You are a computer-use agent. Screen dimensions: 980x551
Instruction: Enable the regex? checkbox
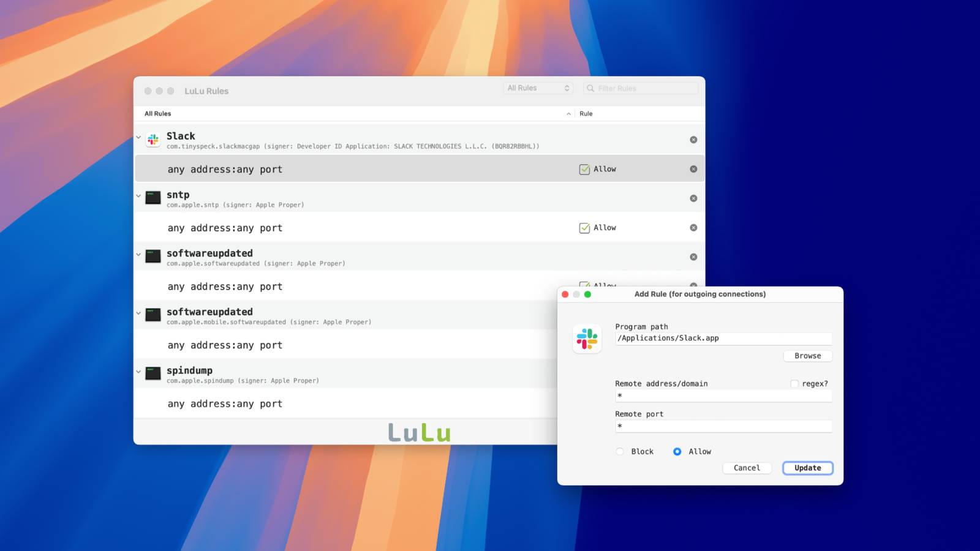tap(793, 383)
